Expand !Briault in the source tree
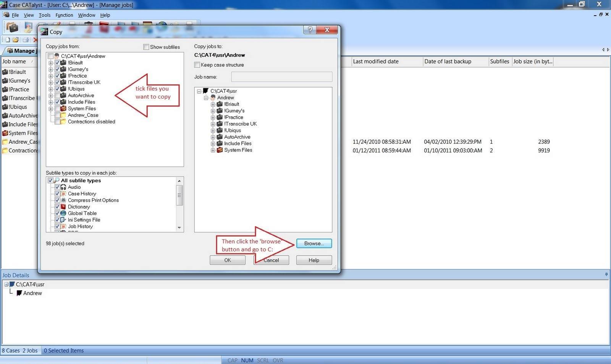 point(51,63)
